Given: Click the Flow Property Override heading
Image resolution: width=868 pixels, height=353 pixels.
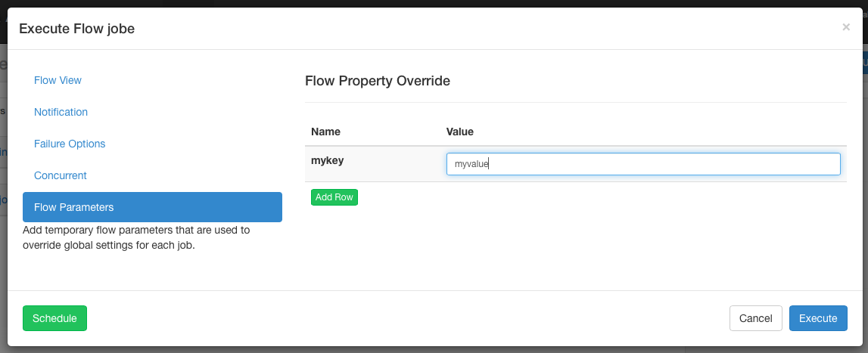Looking at the screenshot, I should pos(377,81).
